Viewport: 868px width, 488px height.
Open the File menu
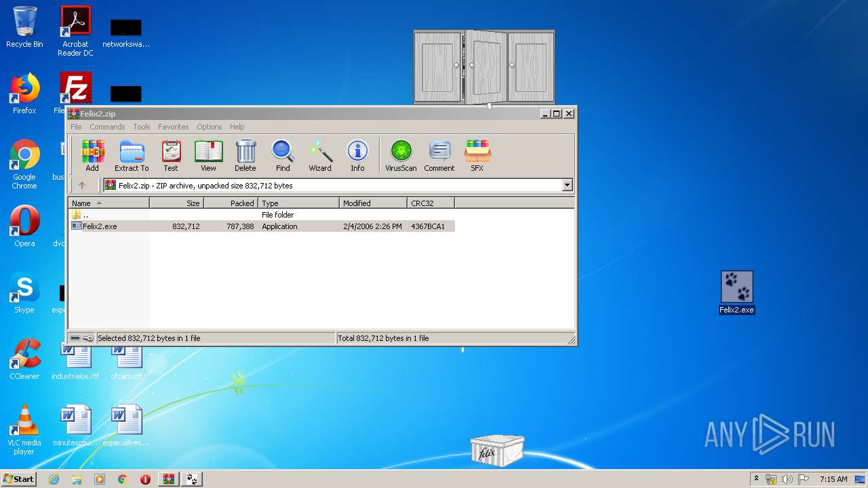coord(76,127)
